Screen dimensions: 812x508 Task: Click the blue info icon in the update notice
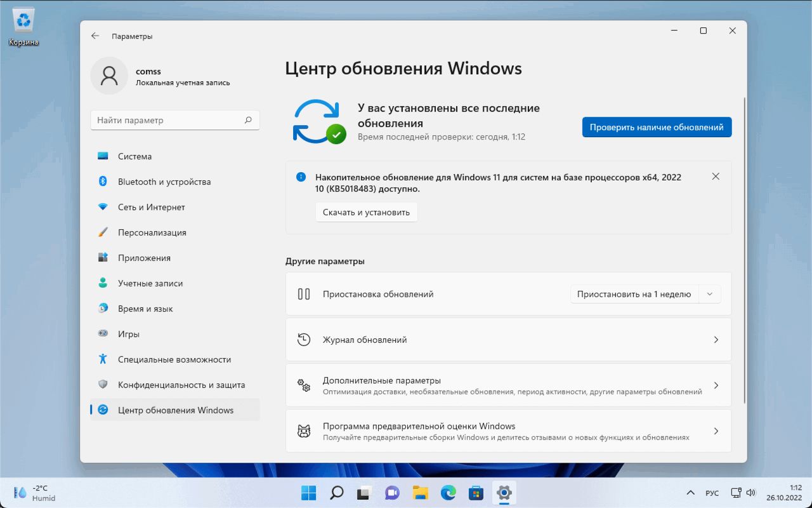tap(301, 177)
